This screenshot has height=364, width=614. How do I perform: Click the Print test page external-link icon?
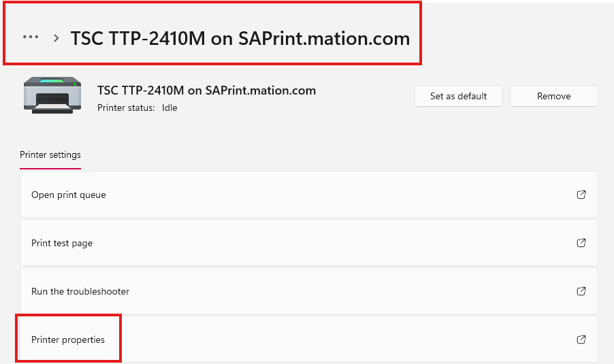coord(581,243)
